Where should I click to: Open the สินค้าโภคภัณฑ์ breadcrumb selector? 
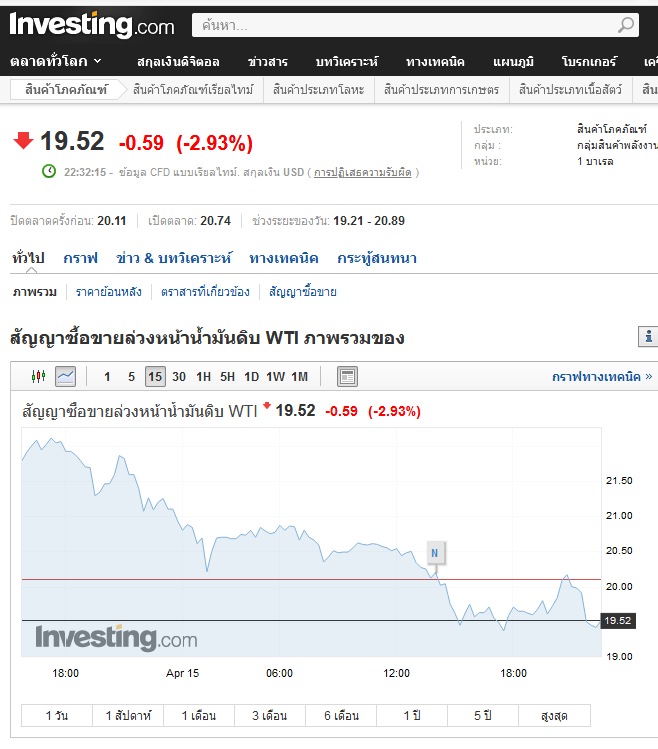coord(66,90)
